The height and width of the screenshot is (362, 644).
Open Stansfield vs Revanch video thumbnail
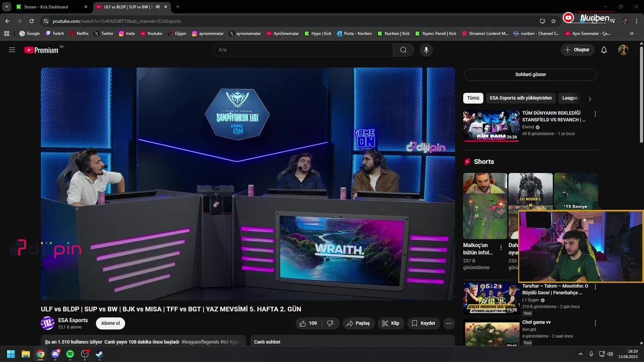[492, 126]
